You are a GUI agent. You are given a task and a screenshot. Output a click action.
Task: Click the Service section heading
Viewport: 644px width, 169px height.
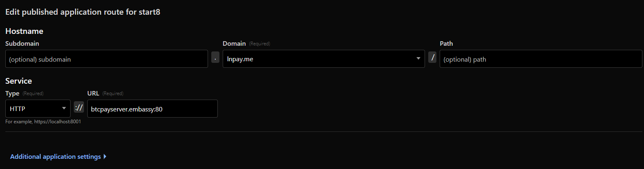click(x=18, y=81)
